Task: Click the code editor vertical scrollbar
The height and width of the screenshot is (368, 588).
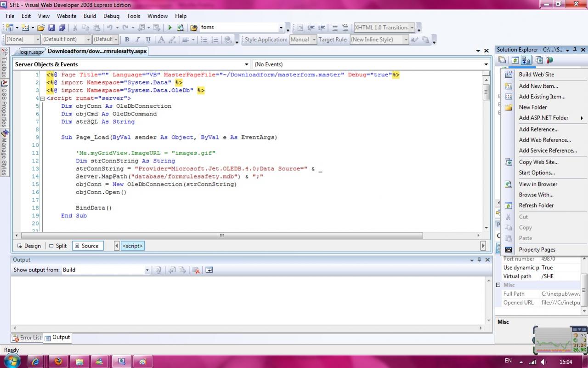Action: pyautogui.click(x=486, y=92)
